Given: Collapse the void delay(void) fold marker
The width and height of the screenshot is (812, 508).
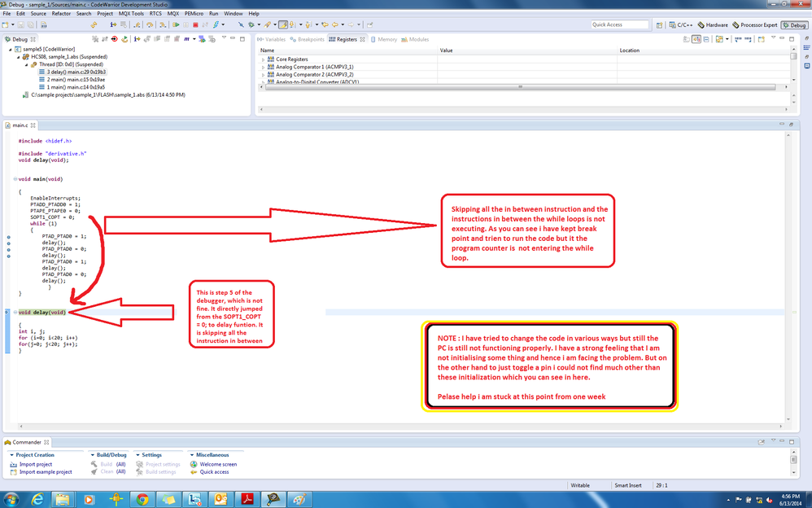Looking at the screenshot, I should click(x=15, y=312).
